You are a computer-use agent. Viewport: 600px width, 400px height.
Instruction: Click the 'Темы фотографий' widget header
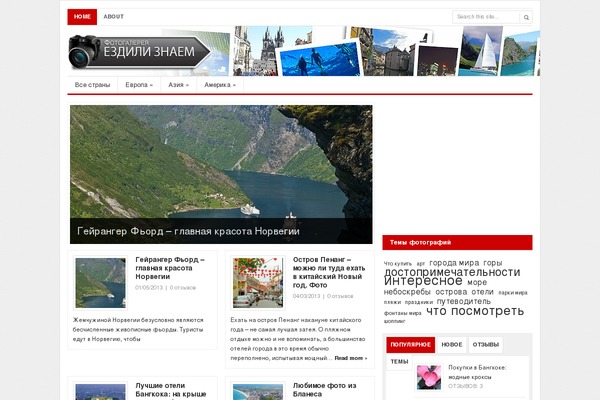[x=457, y=243]
